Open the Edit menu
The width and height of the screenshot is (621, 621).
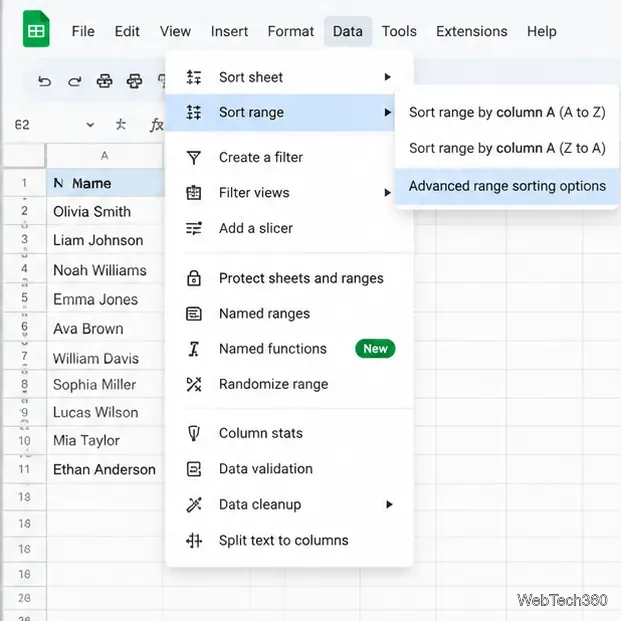127,31
